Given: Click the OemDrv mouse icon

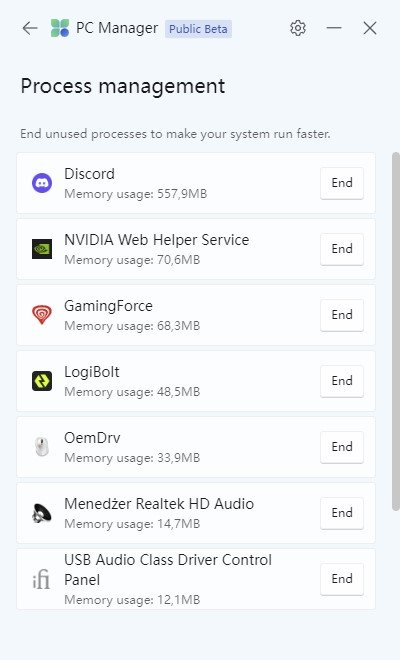Looking at the screenshot, I should [42, 447].
